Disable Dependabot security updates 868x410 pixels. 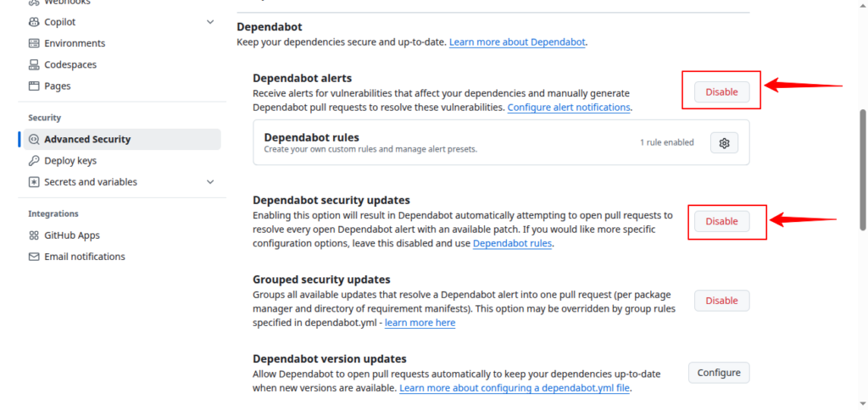point(721,221)
